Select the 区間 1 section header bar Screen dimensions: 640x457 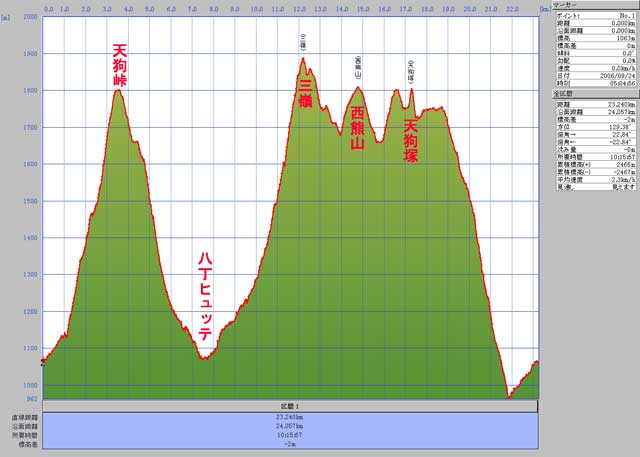[x=290, y=406]
